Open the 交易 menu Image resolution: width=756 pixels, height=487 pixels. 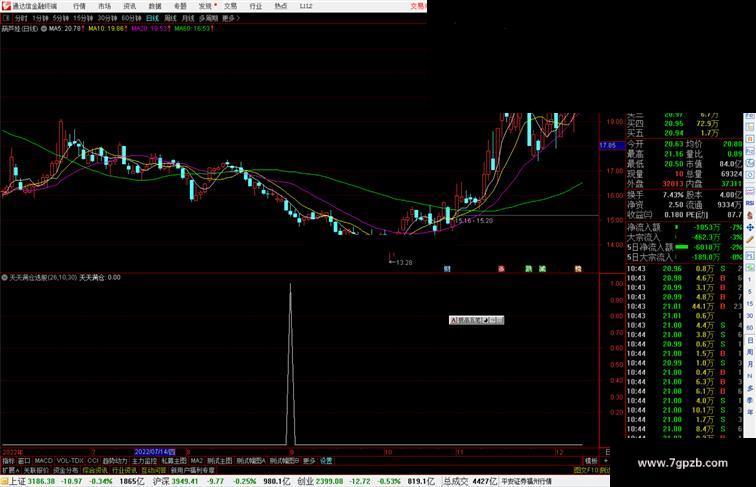tap(230, 6)
